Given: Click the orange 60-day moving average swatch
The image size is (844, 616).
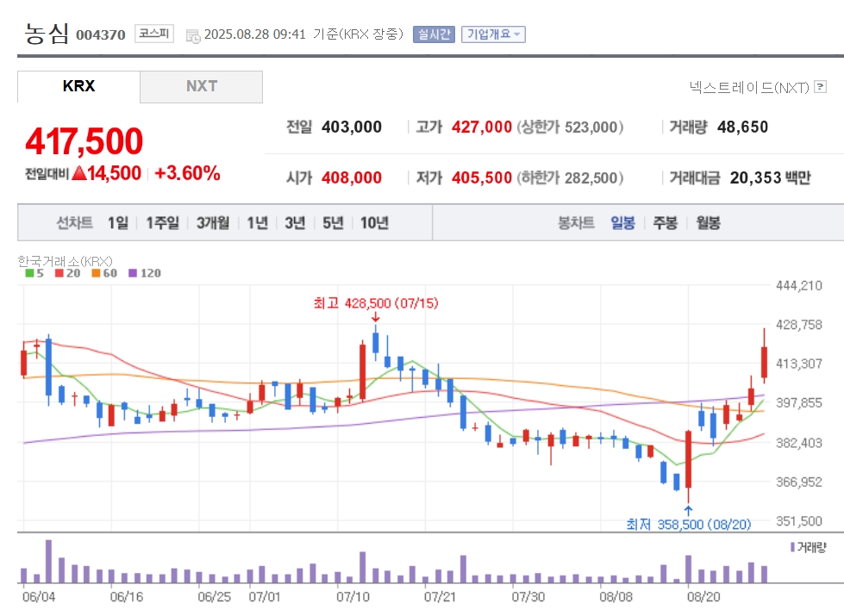Looking at the screenshot, I should [96, 273].
